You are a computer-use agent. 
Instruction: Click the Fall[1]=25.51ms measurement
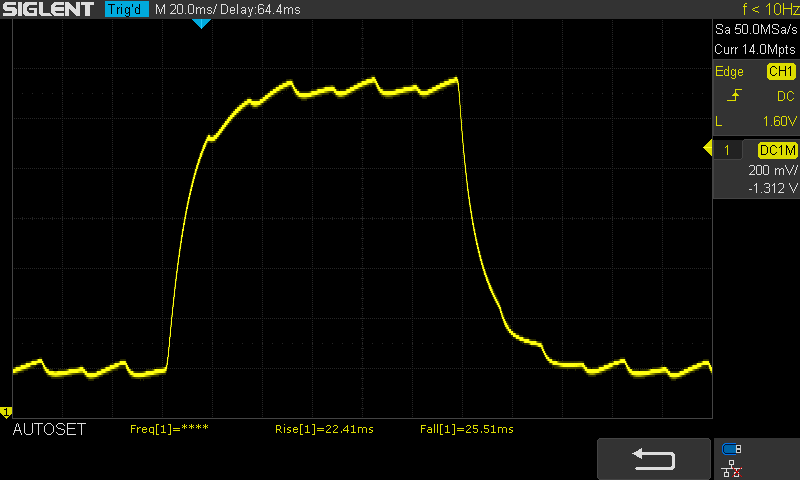coord(467,429)
